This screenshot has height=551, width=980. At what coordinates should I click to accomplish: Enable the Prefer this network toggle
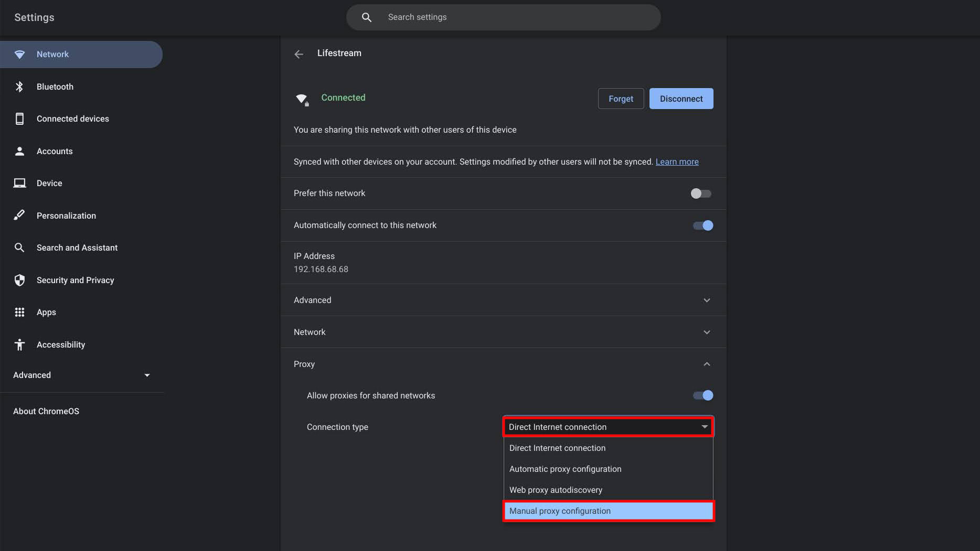click(701, 193)
